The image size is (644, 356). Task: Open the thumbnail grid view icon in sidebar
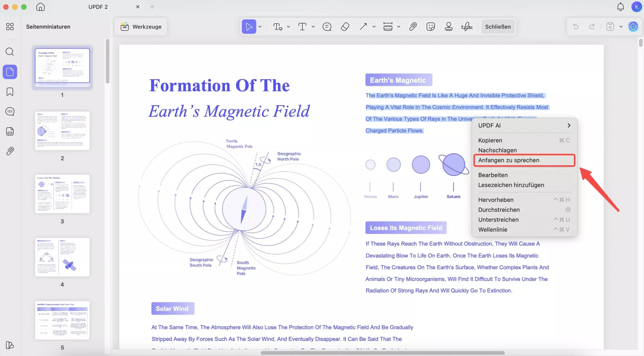tap(10, 26)
